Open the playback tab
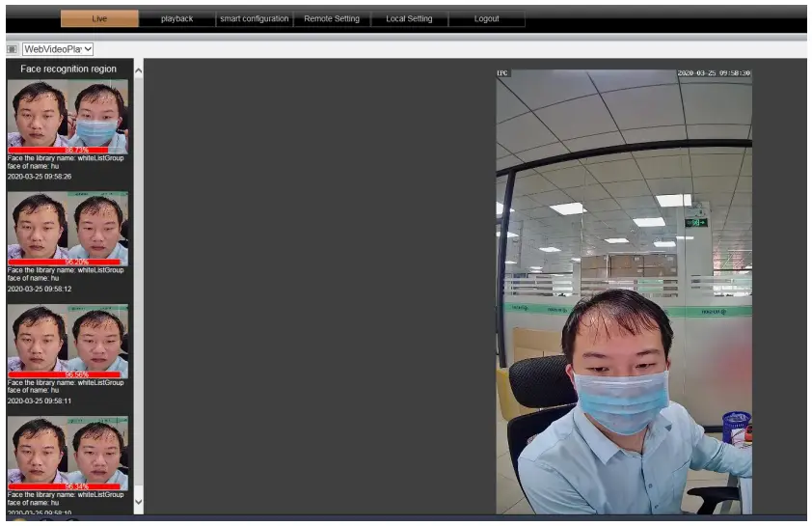 176,18
